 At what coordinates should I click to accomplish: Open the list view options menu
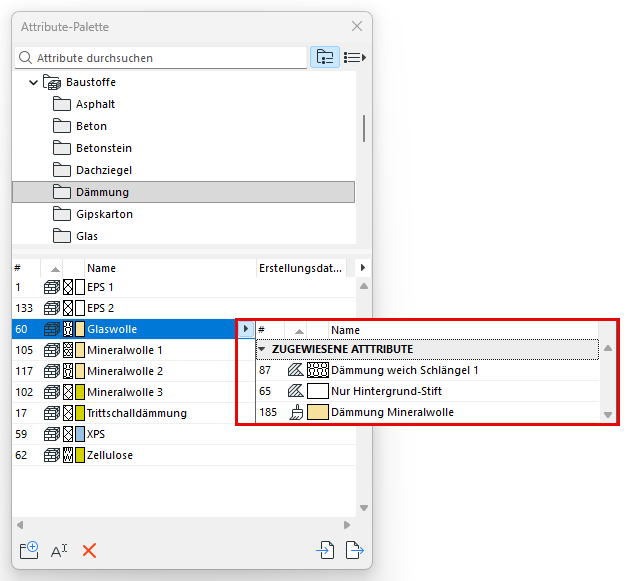click(x=355, y=57)
